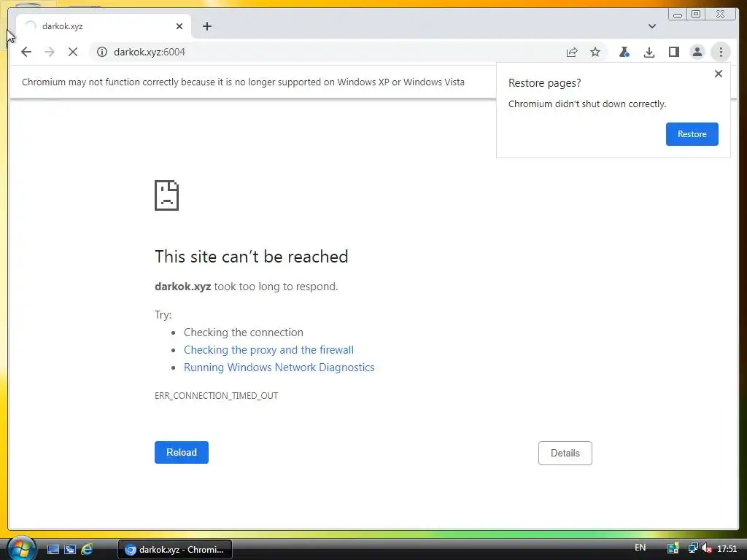
Task: Minimize the Chromium window
Action: pyautogui.click(x=678, y=15)
